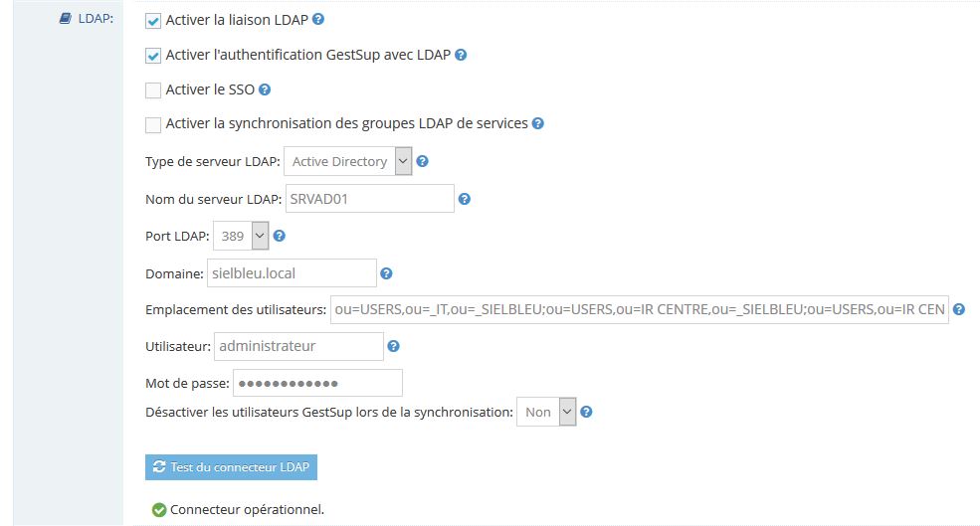The height and width of the screenshot is (526, 980).
Task: Uncheck Activer la liaison LDAP checkbox
Action: [x=153, y=21]
